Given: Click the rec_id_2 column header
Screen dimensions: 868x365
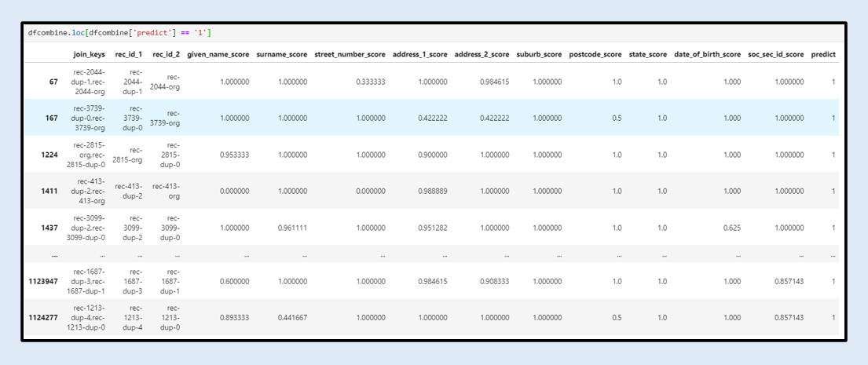Looking at the screenshot, I should (166, 55).
